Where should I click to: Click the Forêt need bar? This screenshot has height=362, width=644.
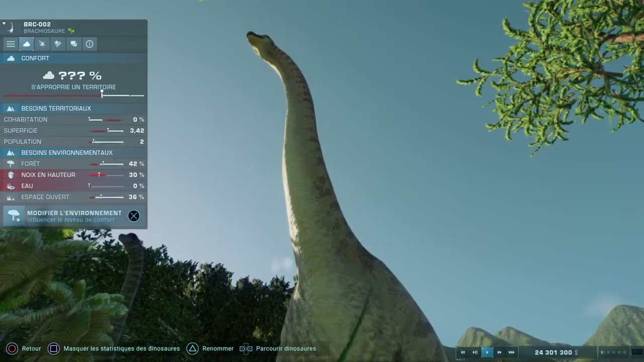(x=106, y=164)
